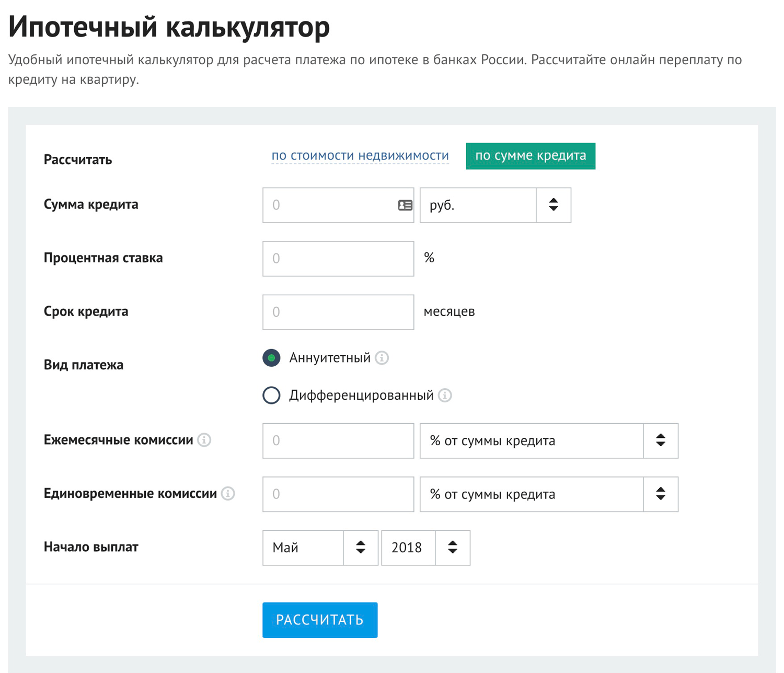Click the contact card icon in loan amount field
784x673 pixels.
point(405,205)
